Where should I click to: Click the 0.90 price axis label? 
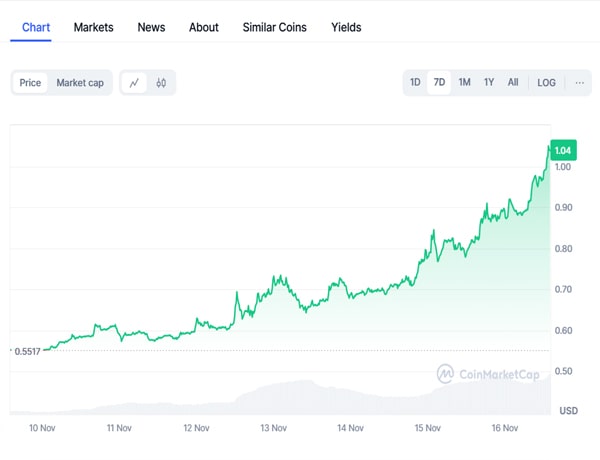click(563, 207)
